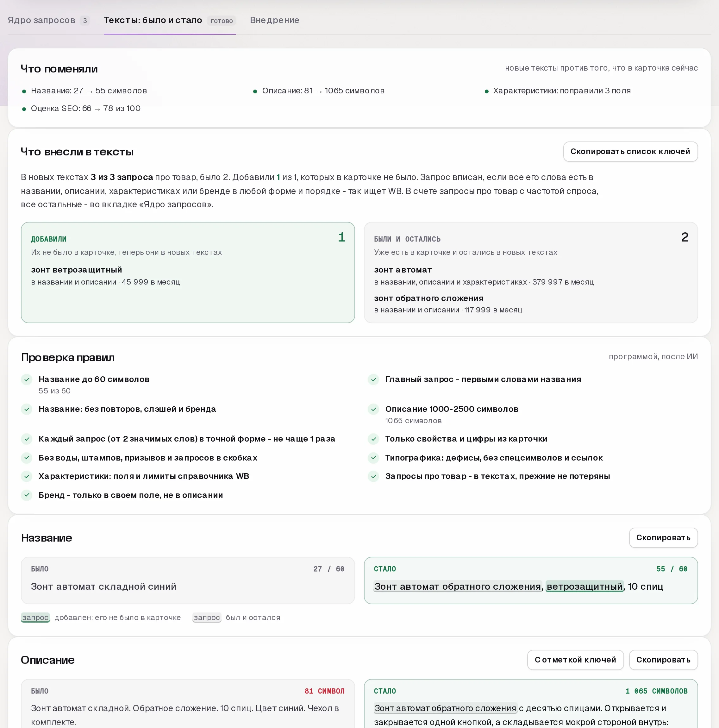Image resolution: width=719 pixels, height=728 pixels.
Task: Click the БЫЛИ И ОСТАЛИСЬ card heading
Action: tap(407, 239)
